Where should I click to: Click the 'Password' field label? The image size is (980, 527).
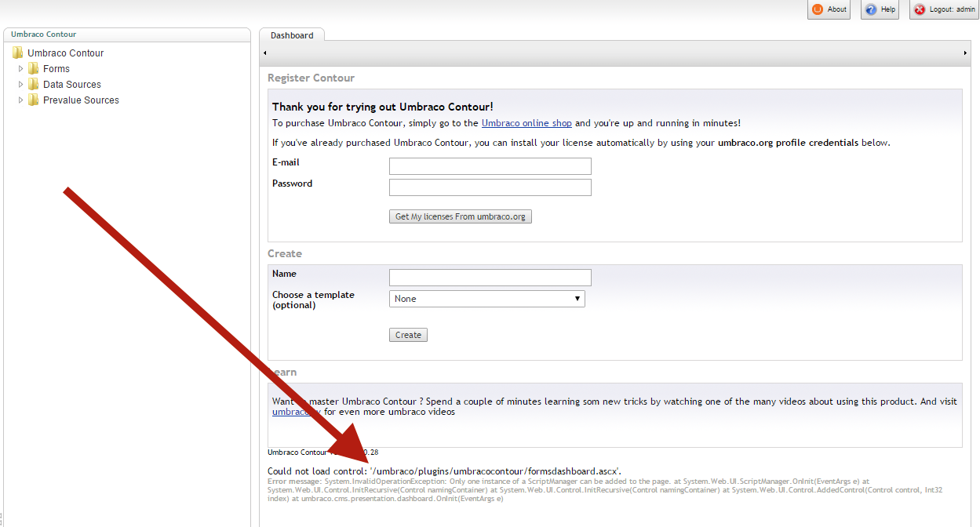(292, 184)
